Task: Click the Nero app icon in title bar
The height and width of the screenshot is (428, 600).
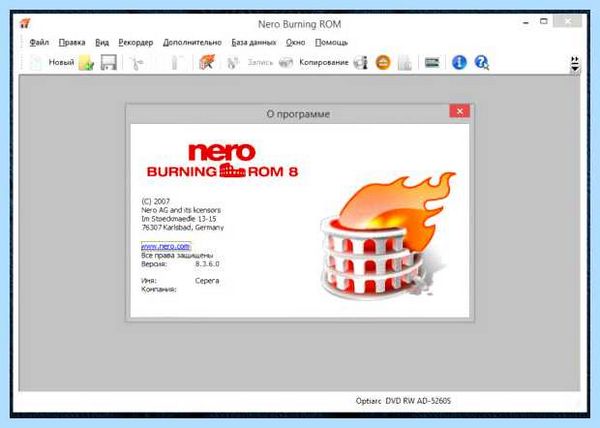Action: coord(25,23)
